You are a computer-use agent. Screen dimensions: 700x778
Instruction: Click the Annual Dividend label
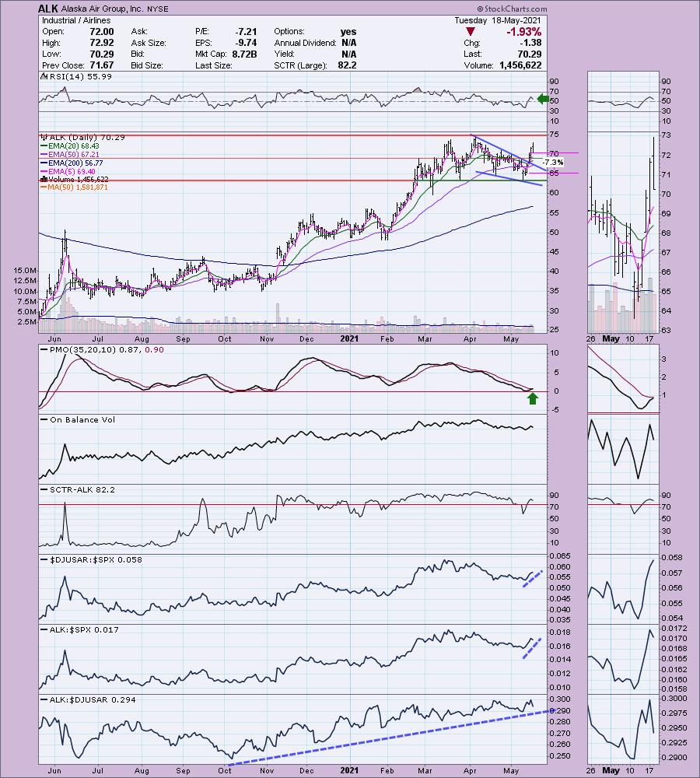[x=305, y=43]
